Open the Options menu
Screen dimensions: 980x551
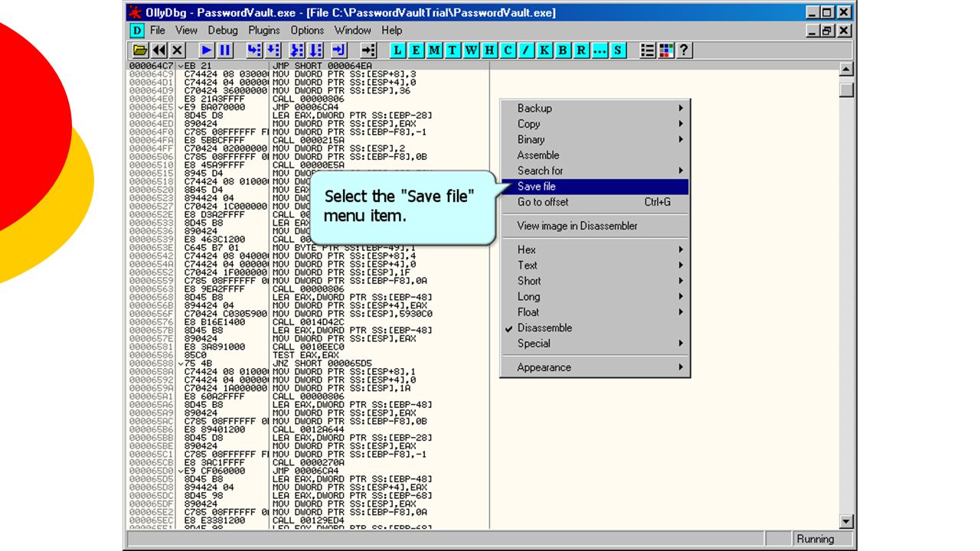tap(307, 31)
